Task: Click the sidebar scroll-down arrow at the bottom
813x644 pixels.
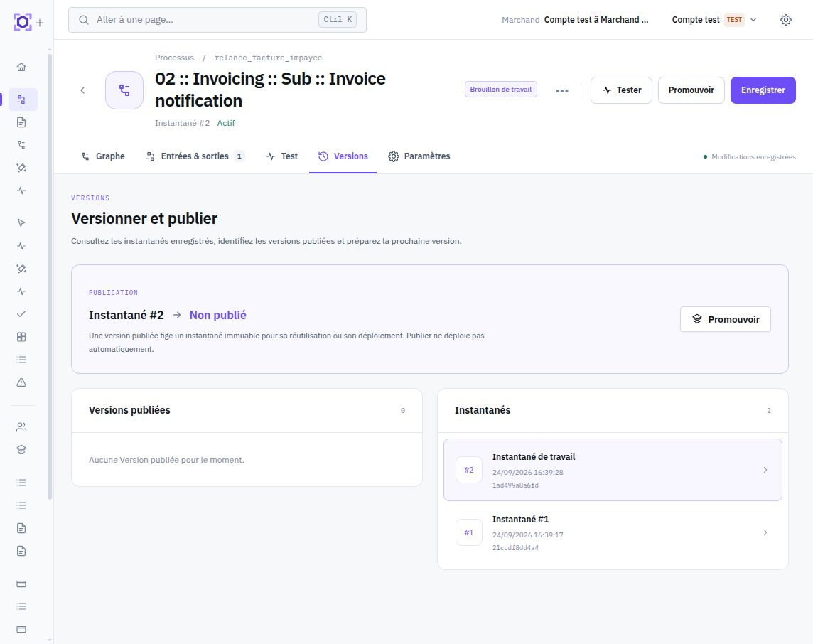Action: tap(50, 640)
